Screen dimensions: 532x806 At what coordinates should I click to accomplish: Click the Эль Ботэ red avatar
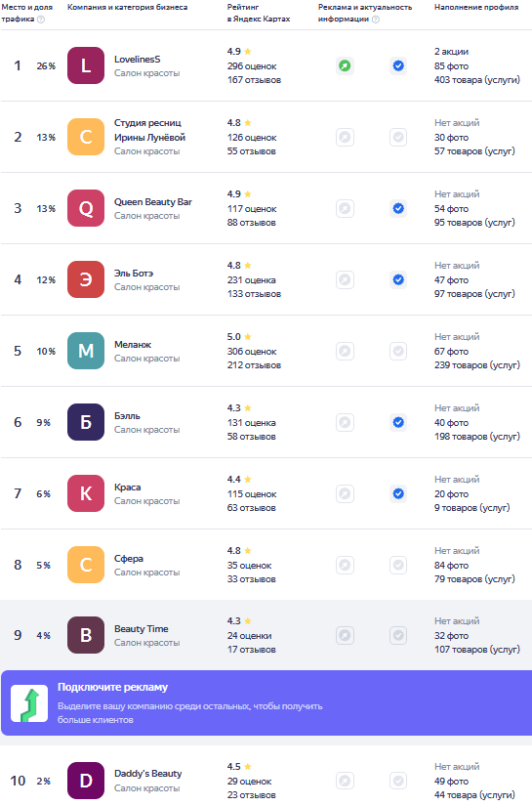(x=86, y=279)
